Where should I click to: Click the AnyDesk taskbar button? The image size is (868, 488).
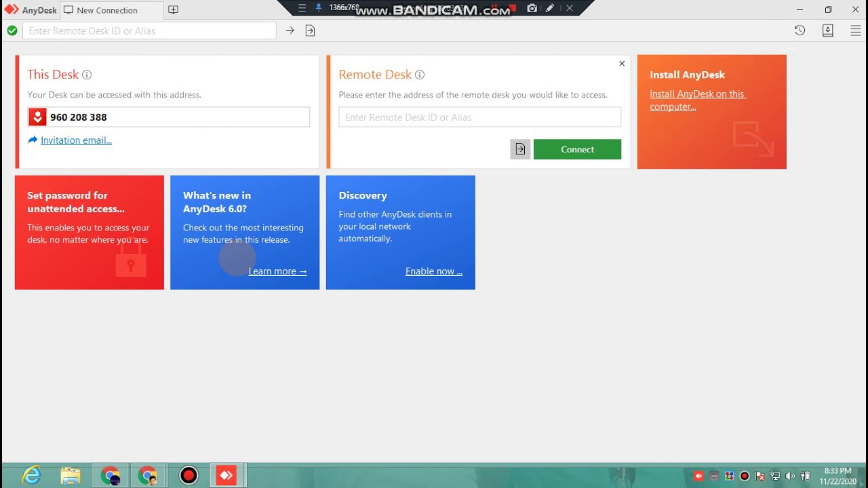tap(226, 476)
